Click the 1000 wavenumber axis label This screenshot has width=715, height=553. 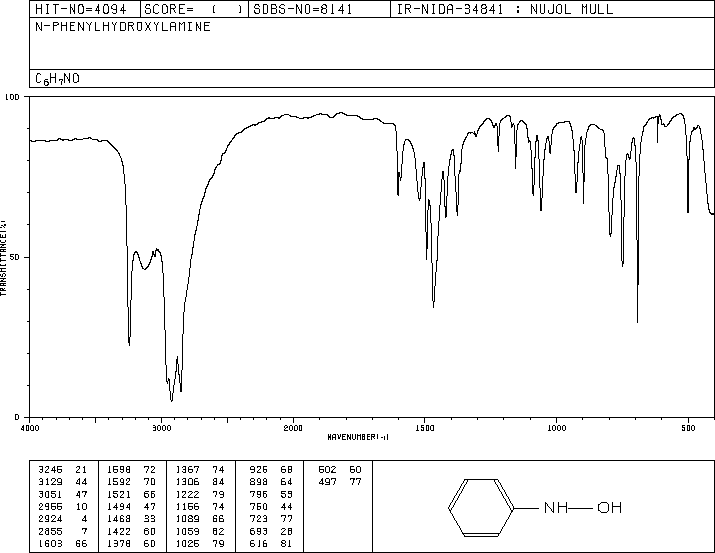pos(556,428)
